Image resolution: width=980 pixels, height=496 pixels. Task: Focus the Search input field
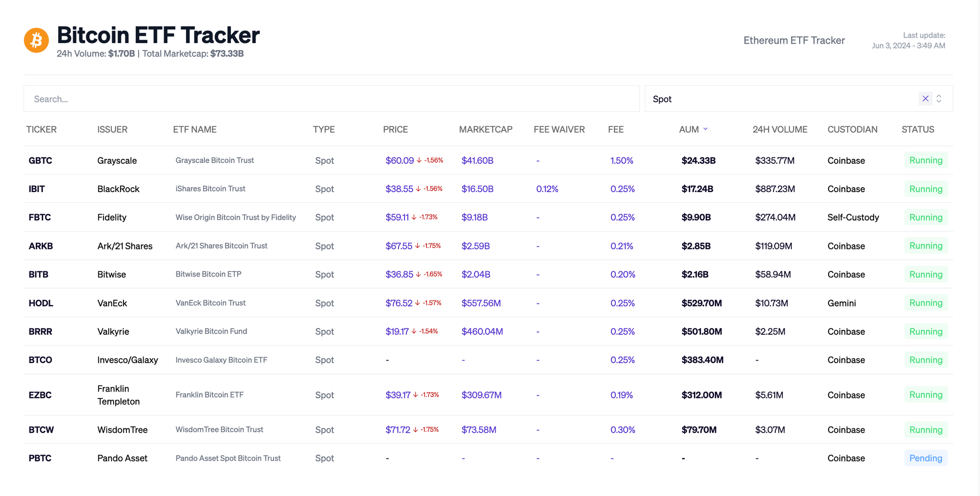coord(331,99)
